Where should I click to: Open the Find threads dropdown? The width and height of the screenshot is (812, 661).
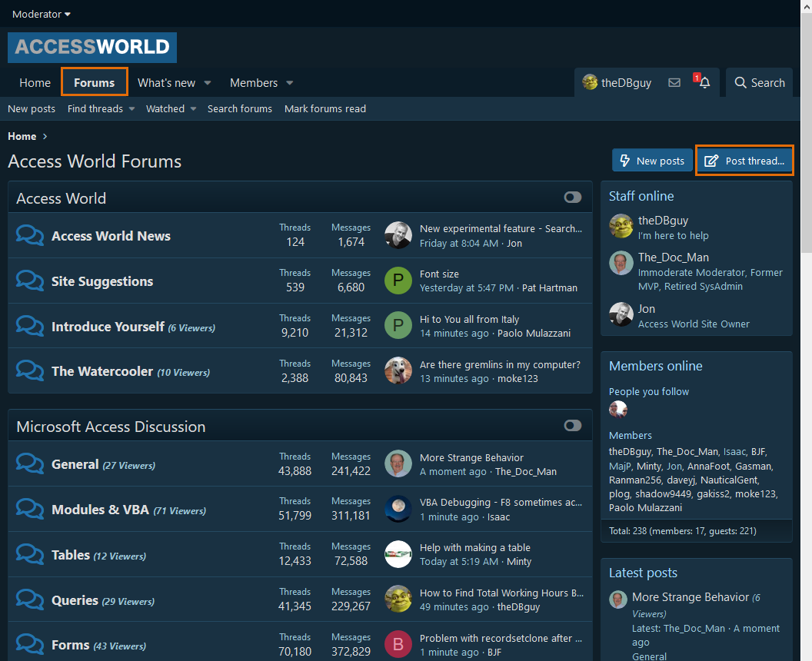point(101,109)
